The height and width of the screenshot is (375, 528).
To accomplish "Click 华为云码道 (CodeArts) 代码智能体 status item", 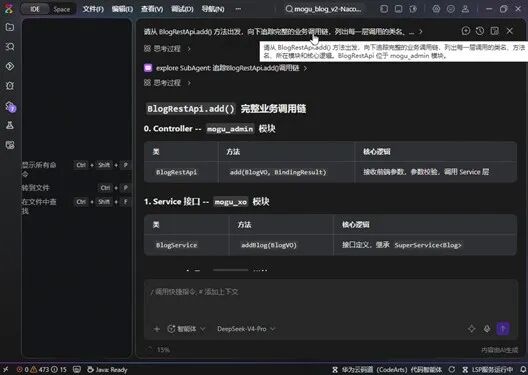I will pos(387,370).
